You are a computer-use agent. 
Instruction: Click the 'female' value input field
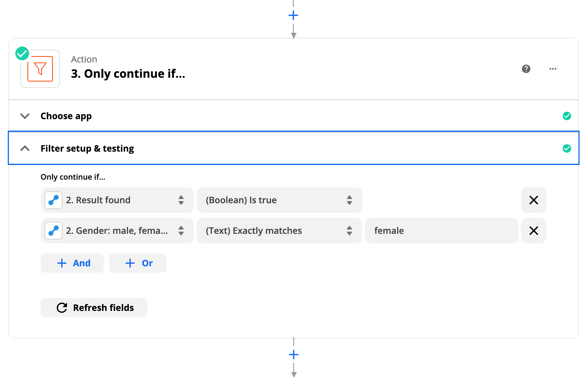441,231
